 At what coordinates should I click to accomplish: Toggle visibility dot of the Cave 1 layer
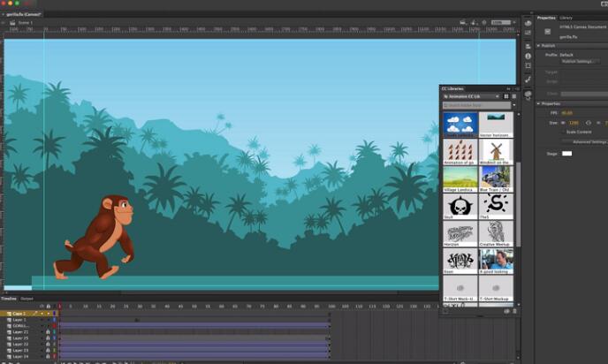42,314
